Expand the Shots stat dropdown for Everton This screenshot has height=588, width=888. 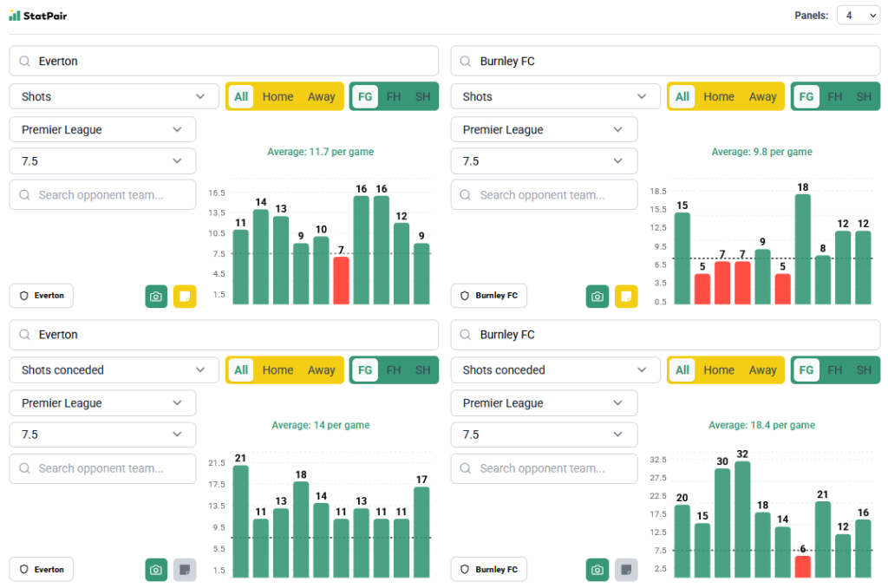(114, 96)
